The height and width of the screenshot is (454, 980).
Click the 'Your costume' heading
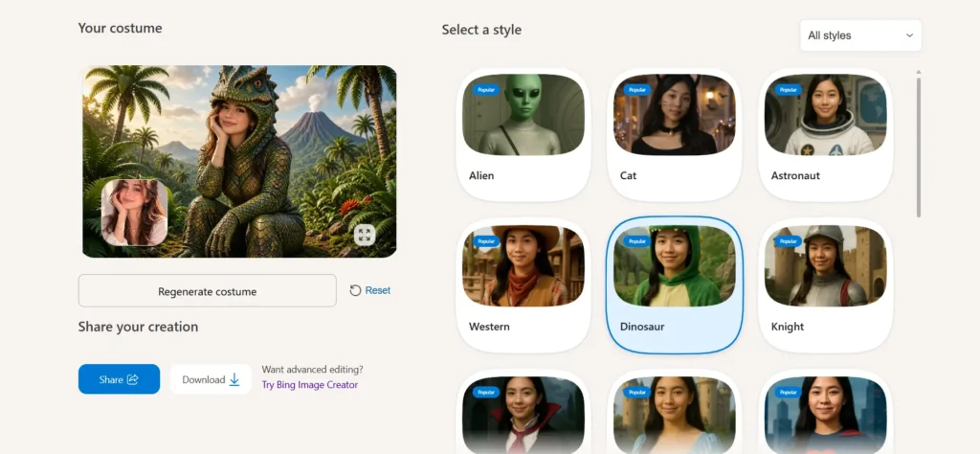(120, 28)
